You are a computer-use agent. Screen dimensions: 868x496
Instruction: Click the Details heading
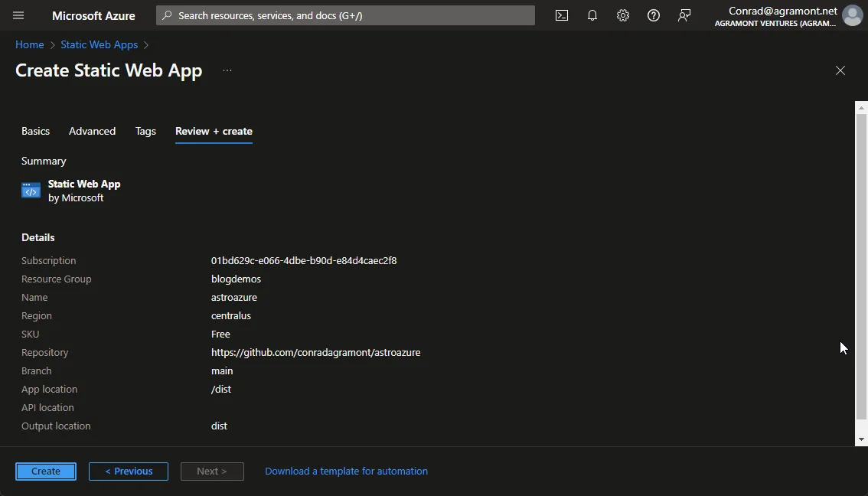[x=38, y=237]
